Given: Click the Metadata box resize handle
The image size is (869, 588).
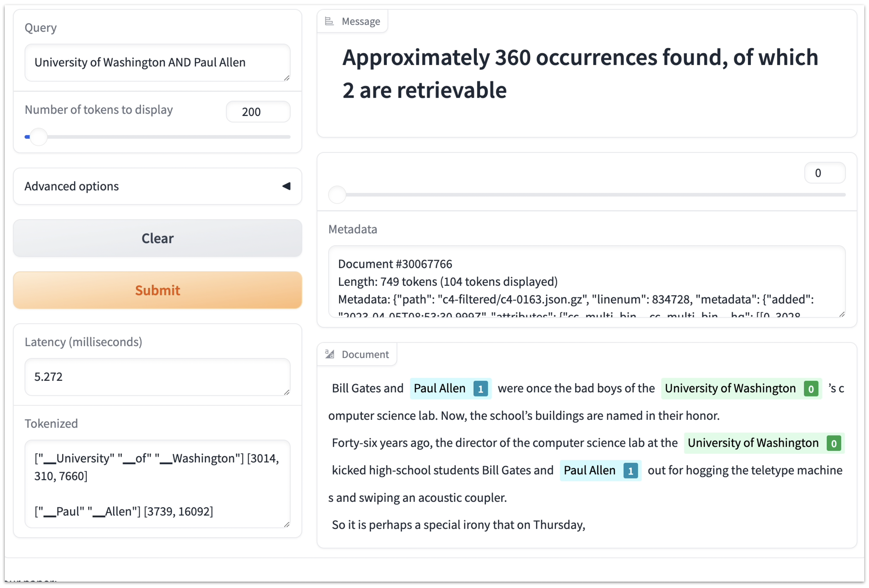Looking at the screenshot, I should (842, 314).
